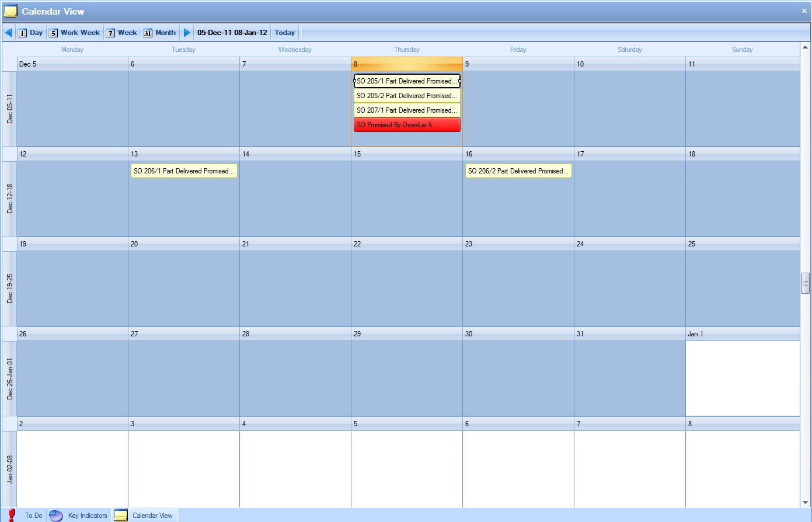Click the Day view calendar icon
The height and width of the screenshot is (522, 812).
(x=22, y=33)
